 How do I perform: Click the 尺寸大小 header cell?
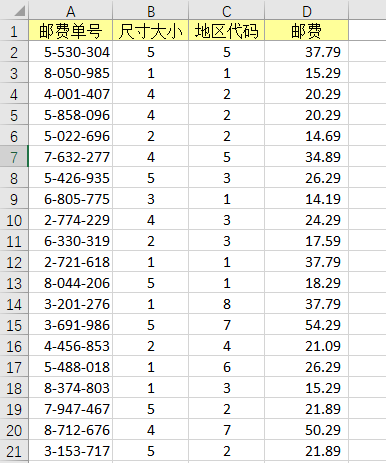[151, 31]
